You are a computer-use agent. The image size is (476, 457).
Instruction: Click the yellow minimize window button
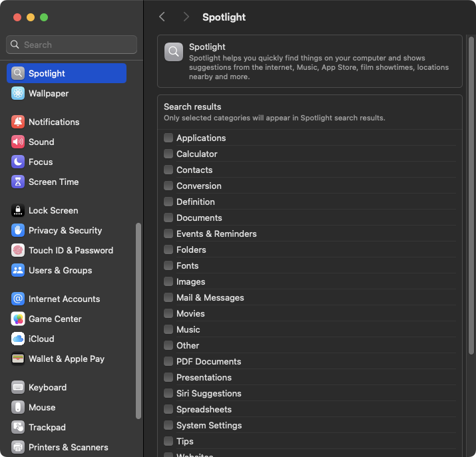tap(31, 17)
